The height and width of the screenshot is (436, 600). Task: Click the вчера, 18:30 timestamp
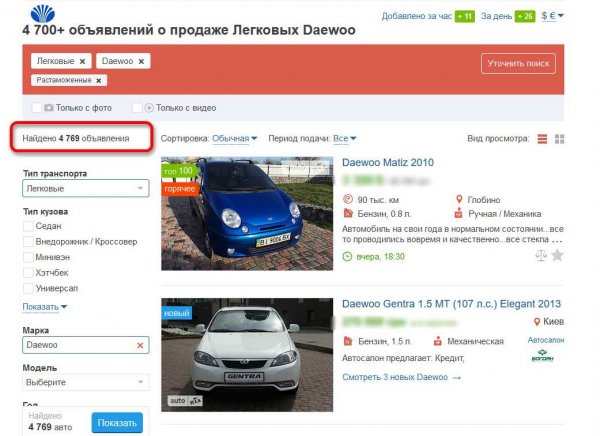tap(380, 256)
